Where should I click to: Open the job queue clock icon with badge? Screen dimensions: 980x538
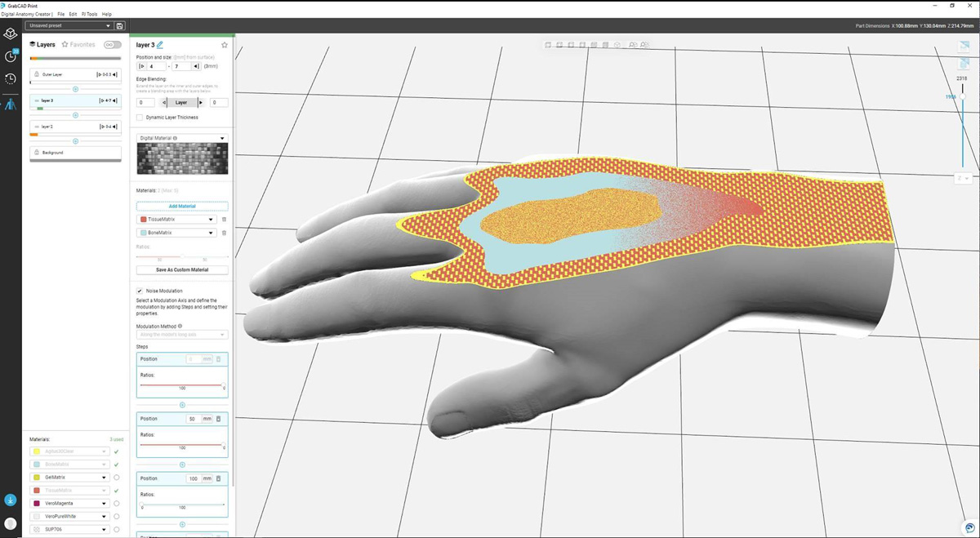11,56
